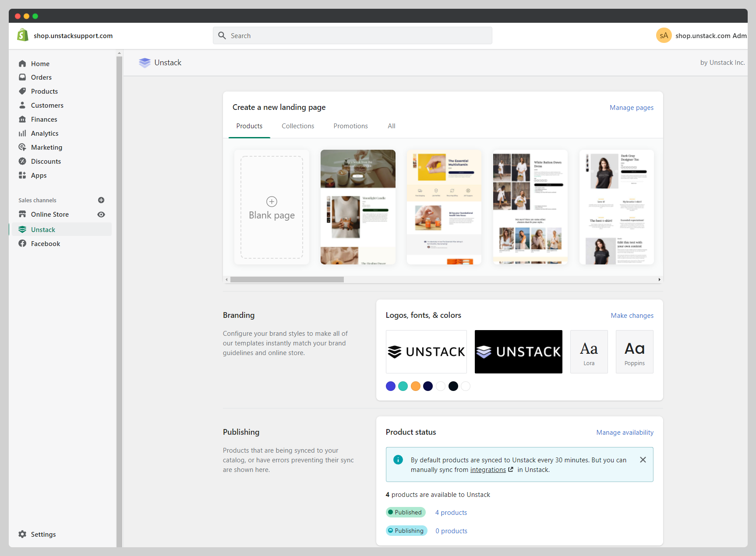Open Analytics from the sidebar
The height and width of the screenshot is (556, 756).
[45, 133]
